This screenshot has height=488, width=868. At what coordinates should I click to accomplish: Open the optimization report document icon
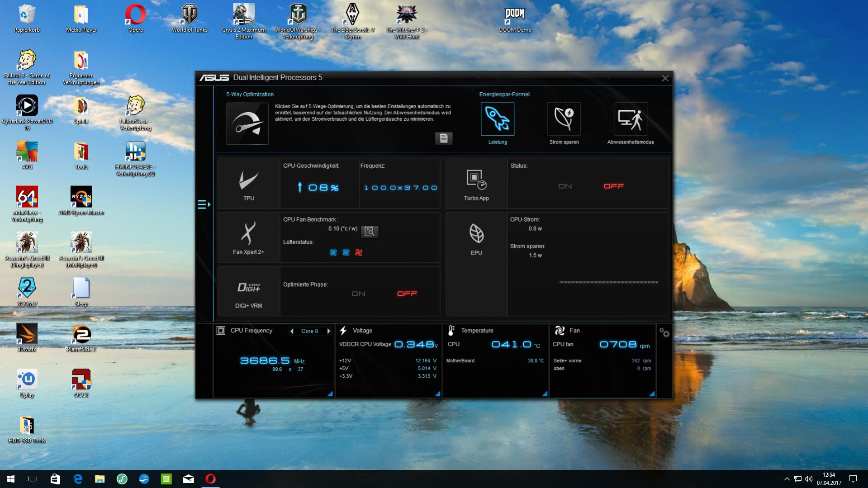pyautogui.click(x=443, y=138)
